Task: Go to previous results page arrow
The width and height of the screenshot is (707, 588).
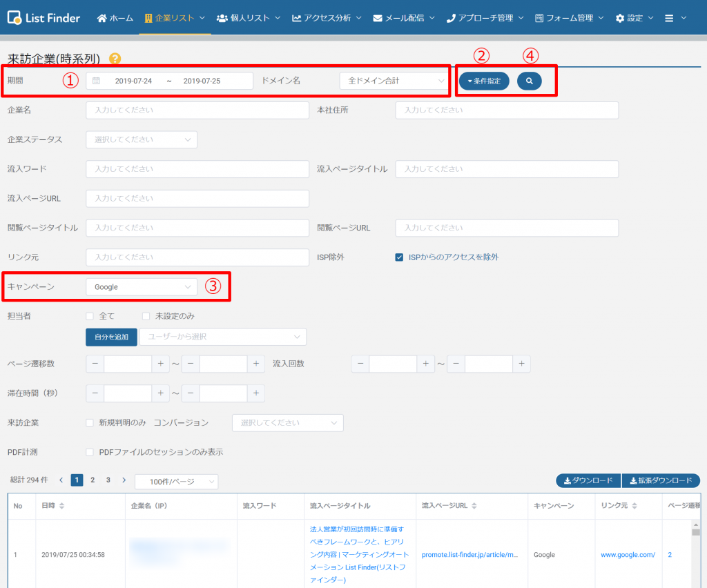Action: (x=61, y=480)
